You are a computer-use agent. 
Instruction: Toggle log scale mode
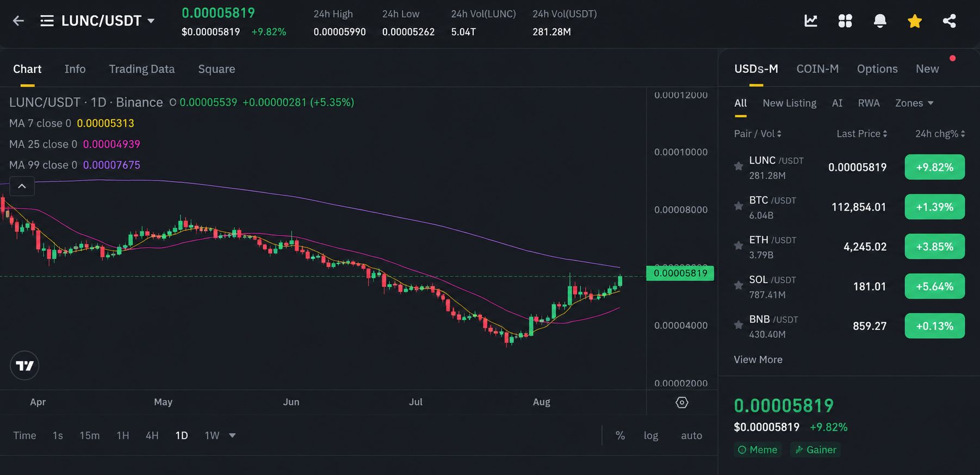pyautogui.click(x=651, y=435)
